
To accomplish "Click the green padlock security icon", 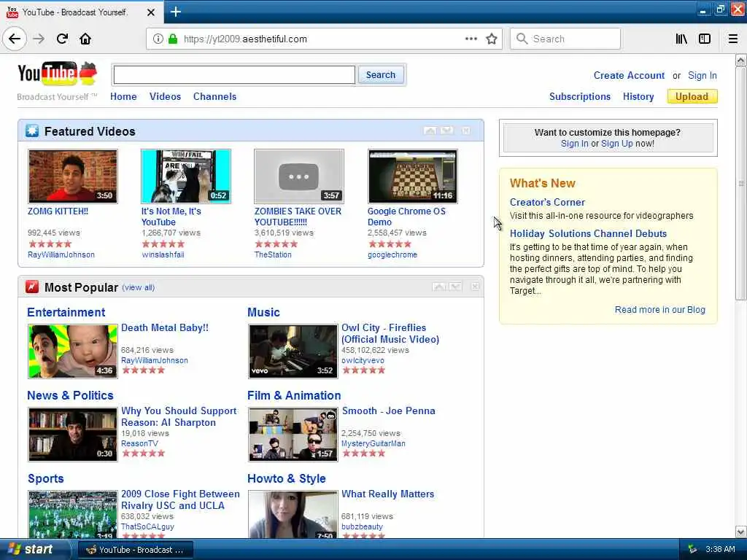I will pos(173,39).
